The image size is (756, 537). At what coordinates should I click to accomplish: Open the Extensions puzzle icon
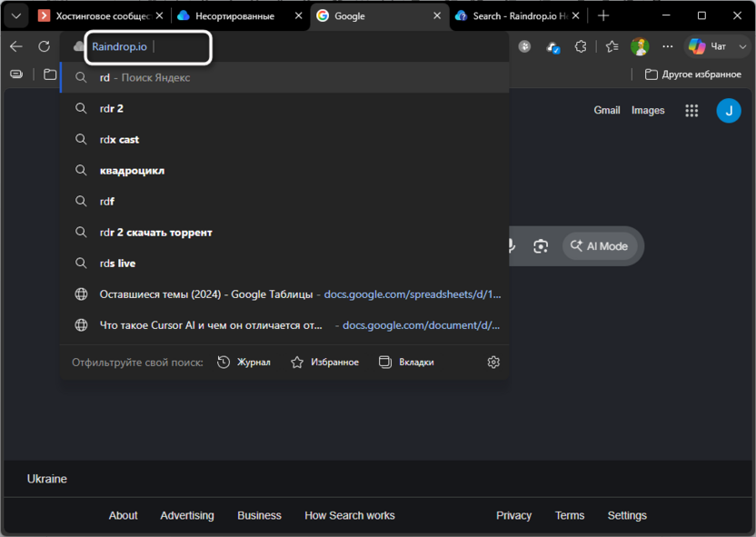point(581,46)
